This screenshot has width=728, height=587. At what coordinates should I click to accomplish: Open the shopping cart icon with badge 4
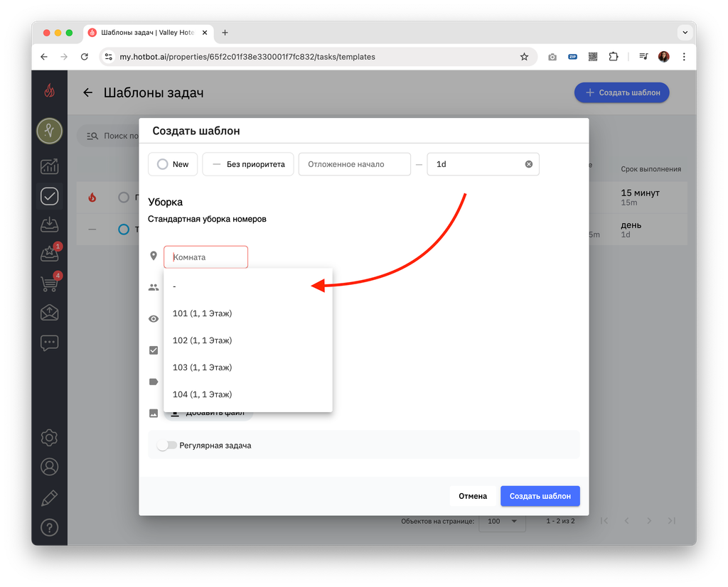tap(49, 283)
